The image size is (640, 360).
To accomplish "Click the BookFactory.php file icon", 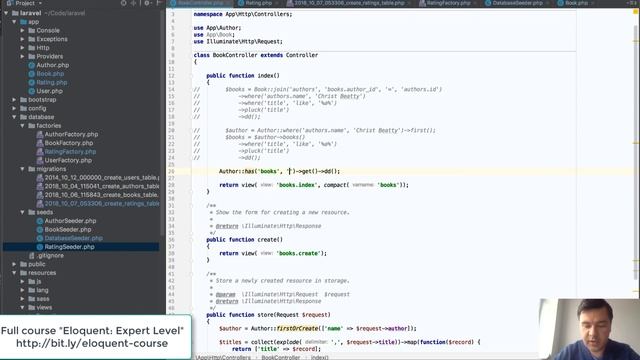I will tap(40, 143).
